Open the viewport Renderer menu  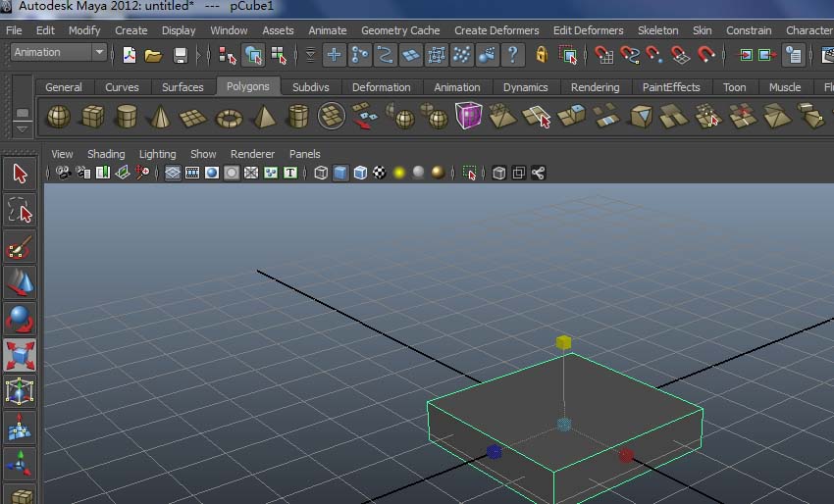(252, 154)
